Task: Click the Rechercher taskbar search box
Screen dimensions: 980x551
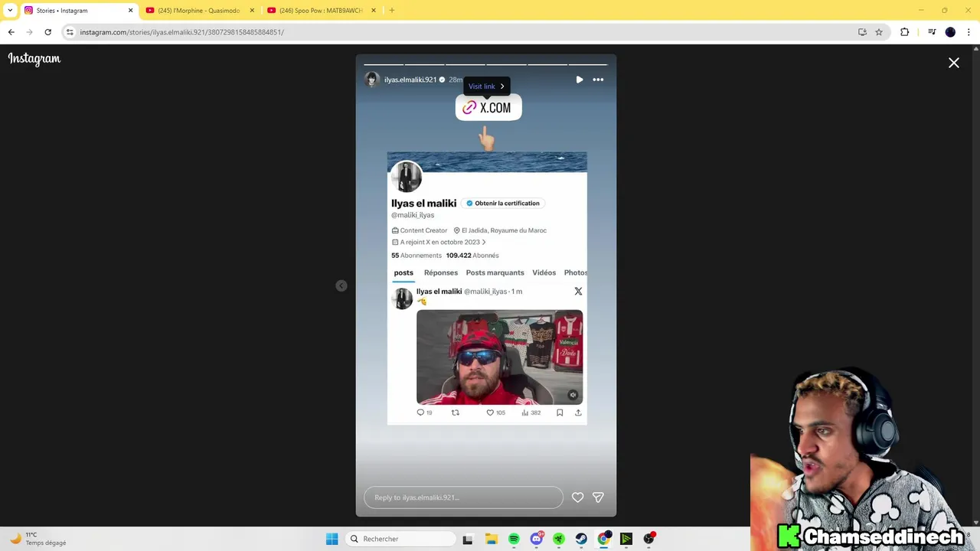Action: [x=402, y=539]
